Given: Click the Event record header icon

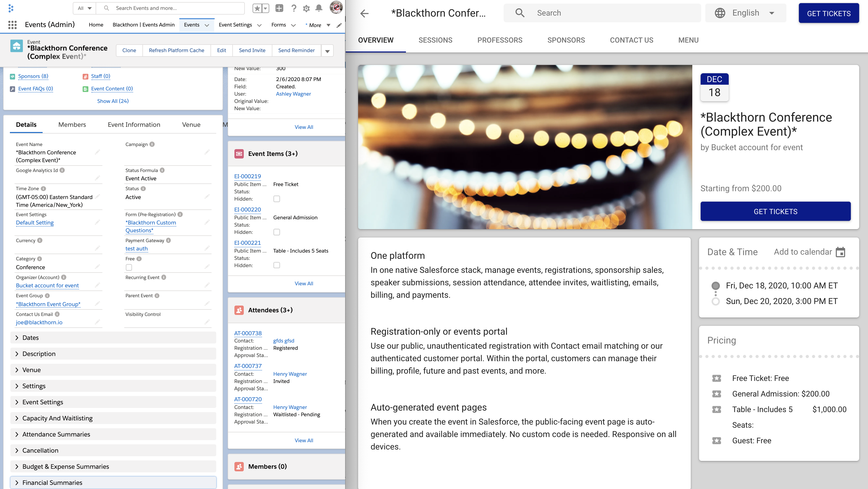Looking at the screenshot, I should [17, 46].
